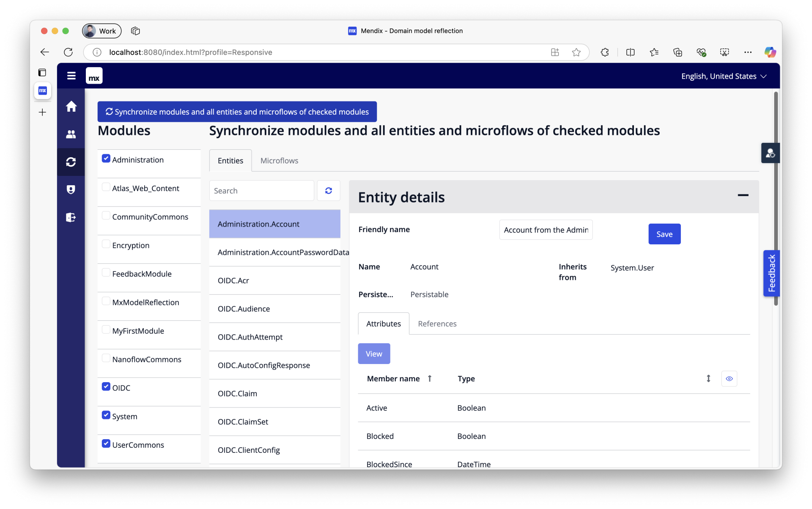Open the English, United States language dropdown

(724, 76)
